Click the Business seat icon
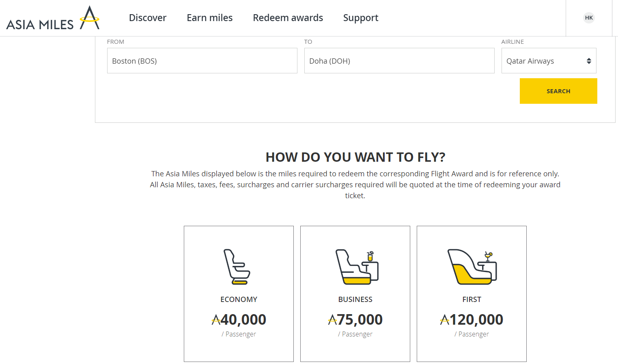The image size is (618, 364). (x=357, y=267)
